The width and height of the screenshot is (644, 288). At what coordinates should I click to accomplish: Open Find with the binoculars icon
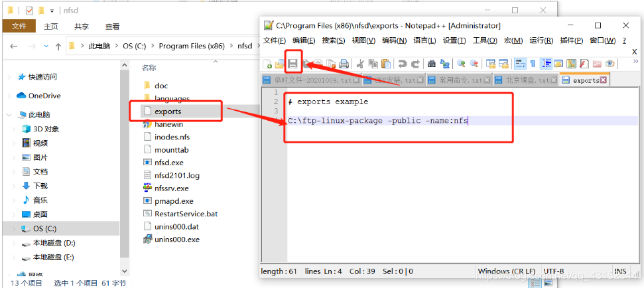[x=432, y=64]
